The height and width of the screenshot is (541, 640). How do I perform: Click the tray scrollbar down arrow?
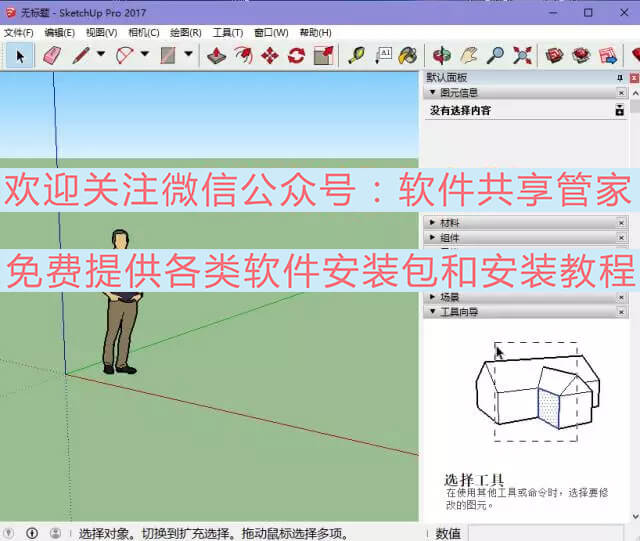click(635, 517)
